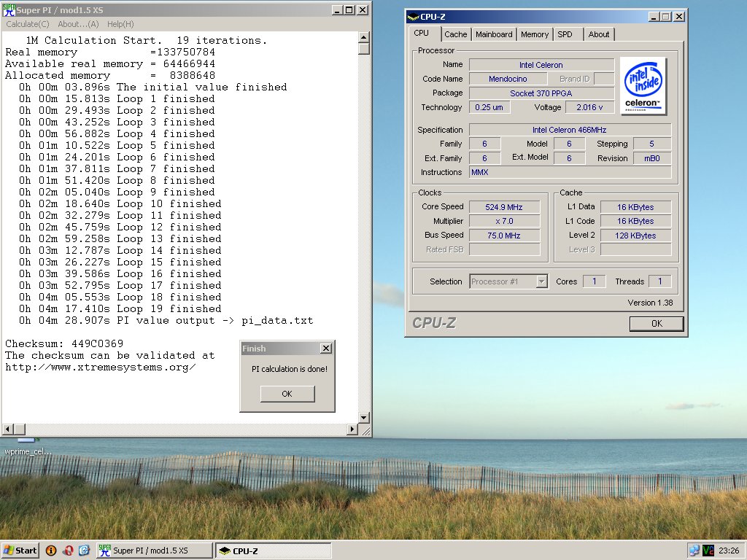This screenshot has width=747, height=560.
Task: Open the Calculate(C) menu in Super PI
Action: coord(28,24)
